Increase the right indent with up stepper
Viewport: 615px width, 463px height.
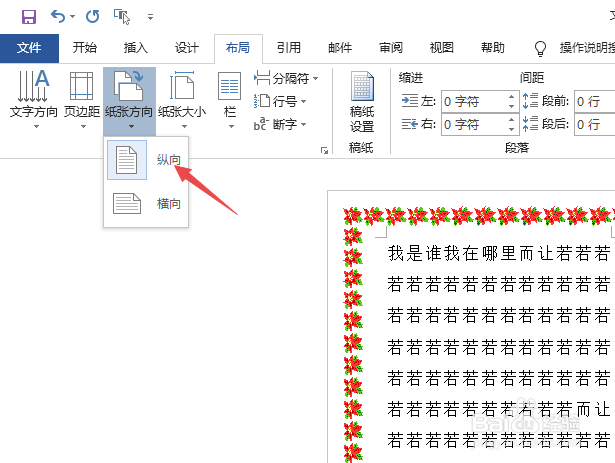coord(511,120)
